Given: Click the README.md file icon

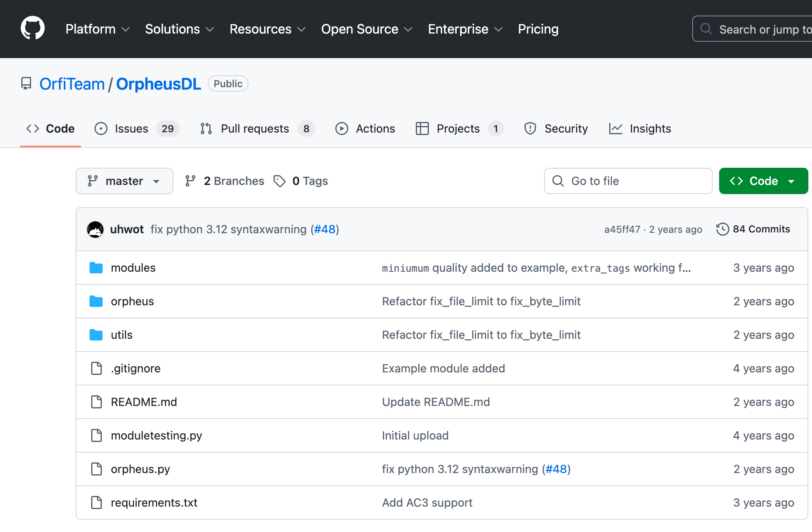Looking at the screenshot, I should [96, 402].
